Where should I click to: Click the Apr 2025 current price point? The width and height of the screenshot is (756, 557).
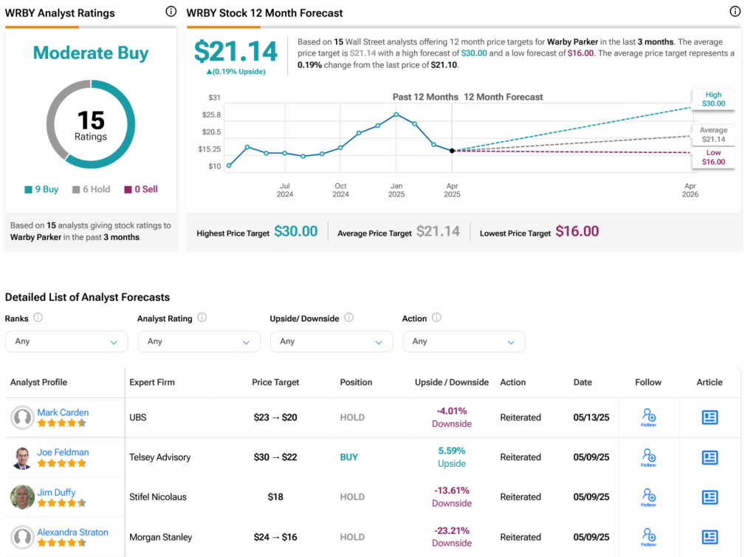(452, 151)
